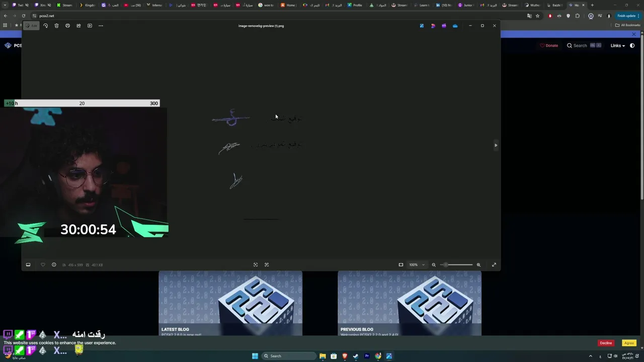Screen dimensions: 644x362
Task: Show hidden system tray icons
Action: [x=591, y=356]
